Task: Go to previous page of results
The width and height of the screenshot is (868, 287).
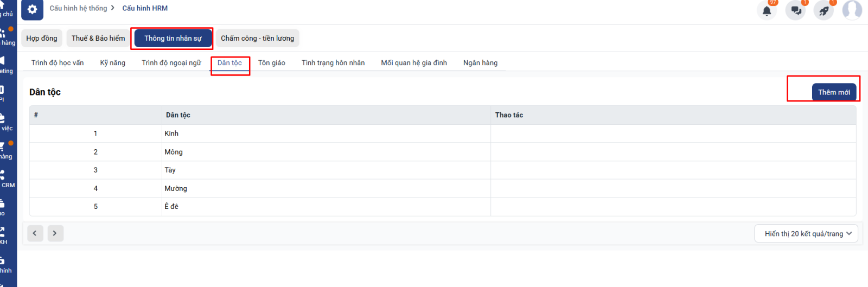Action: [x=35, y=233]
